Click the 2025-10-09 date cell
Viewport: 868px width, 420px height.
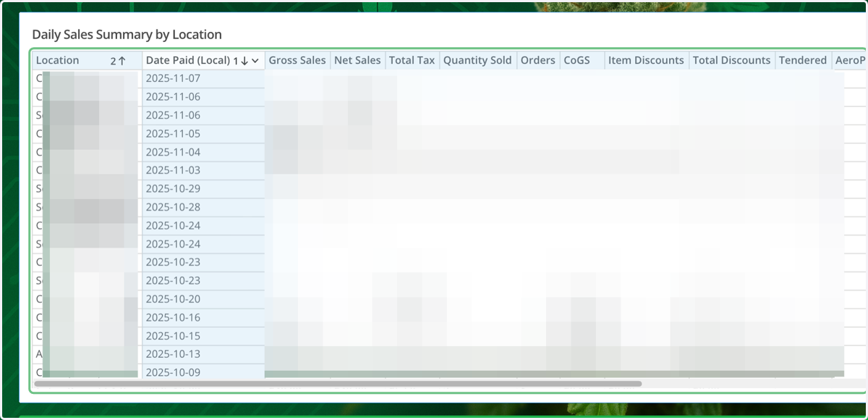pos(203,371)
